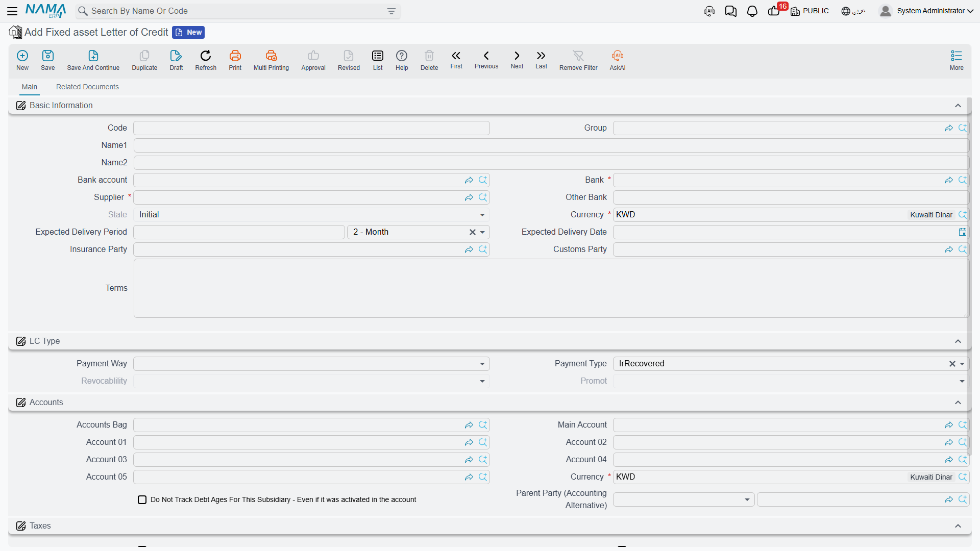Collapse the Taxes section
Screen dimensions: 980x551
point(958,526)
